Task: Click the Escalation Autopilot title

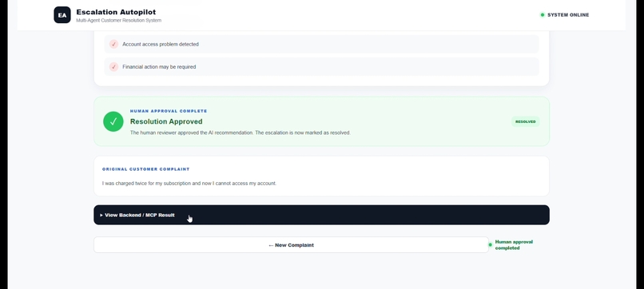Action: tap(116, 12)
